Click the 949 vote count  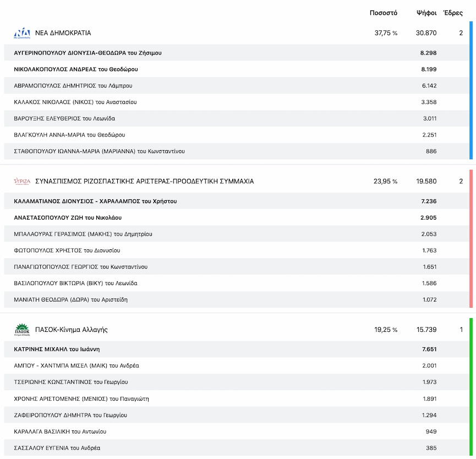[431, 431]
